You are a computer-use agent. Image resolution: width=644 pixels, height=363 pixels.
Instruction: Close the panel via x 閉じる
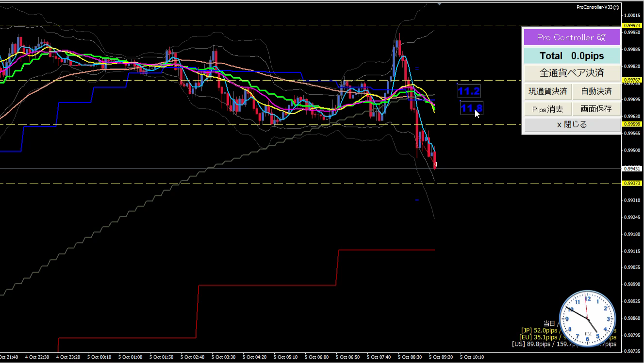pyautogui.click(x=572, y=124)
